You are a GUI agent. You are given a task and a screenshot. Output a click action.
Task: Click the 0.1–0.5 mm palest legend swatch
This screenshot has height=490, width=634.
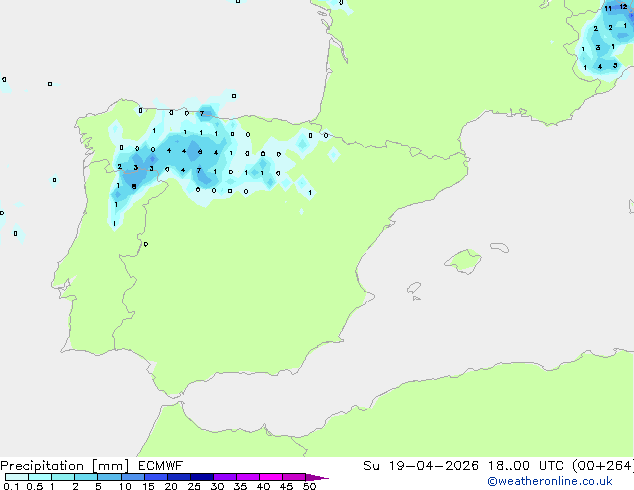pyautogui.click(x=17, y=477)
